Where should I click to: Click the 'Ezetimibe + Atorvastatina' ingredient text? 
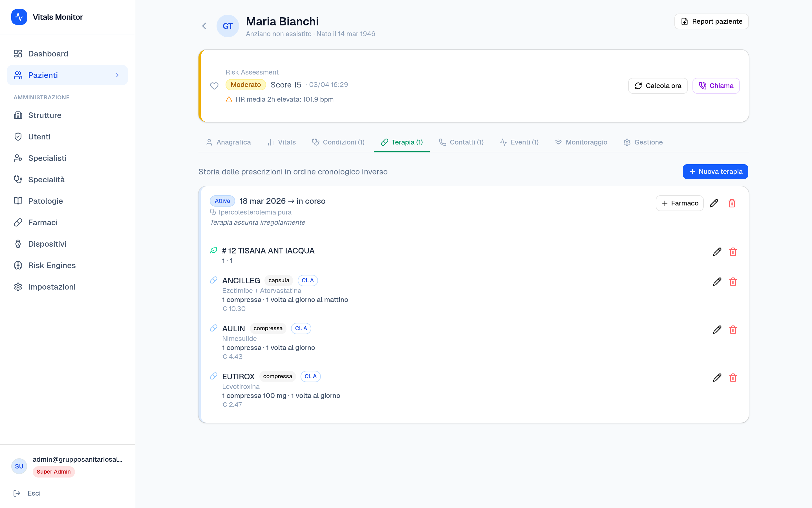click(262, 291)
